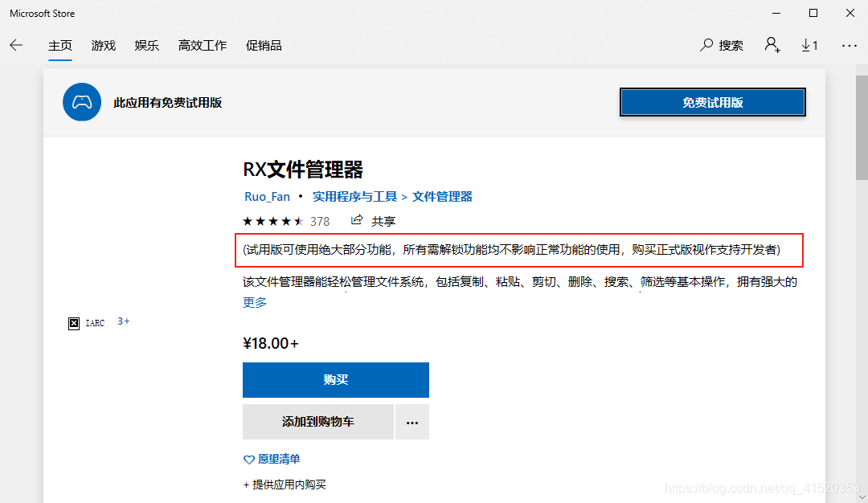Open the 娱乐 tab
This screenshot has height=503, width=868.
[147, 46]
